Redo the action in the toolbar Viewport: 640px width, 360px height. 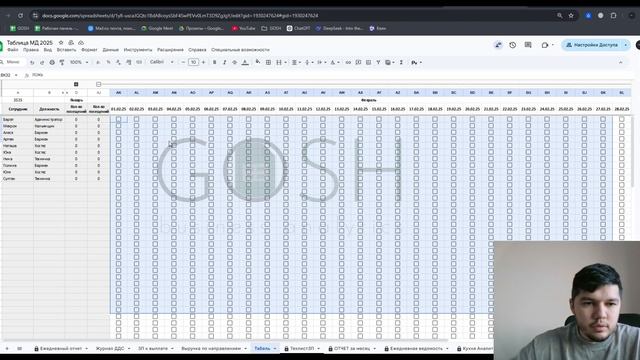tap(42, 62)
